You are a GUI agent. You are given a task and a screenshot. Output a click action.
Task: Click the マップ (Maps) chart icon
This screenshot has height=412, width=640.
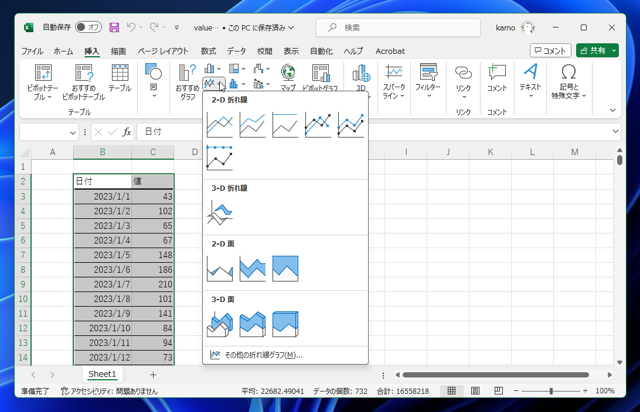288,78
